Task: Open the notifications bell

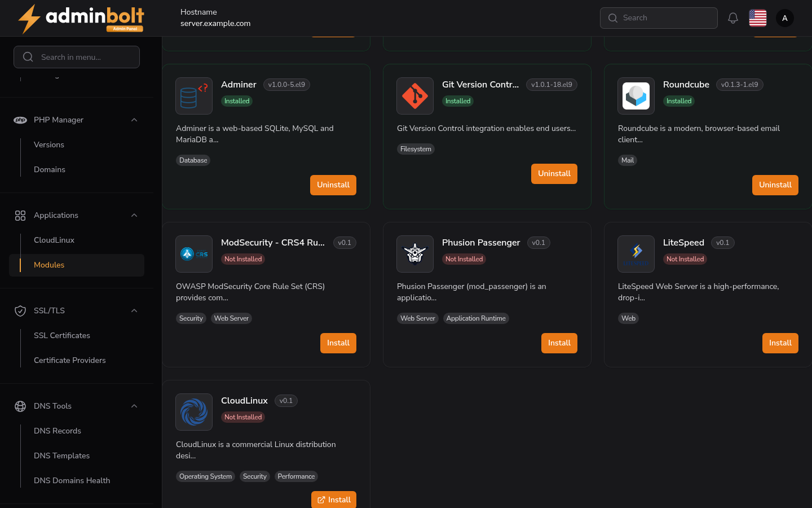Action: (733, 18)
